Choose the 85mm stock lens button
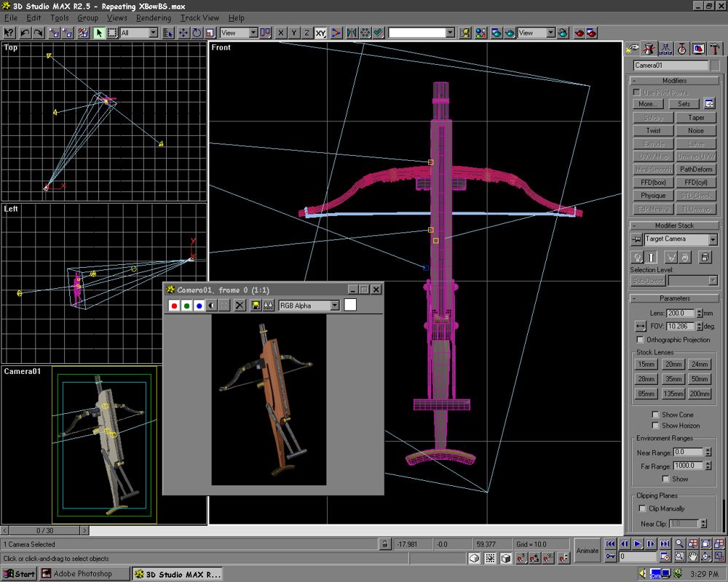 click(x=646, y=394)
